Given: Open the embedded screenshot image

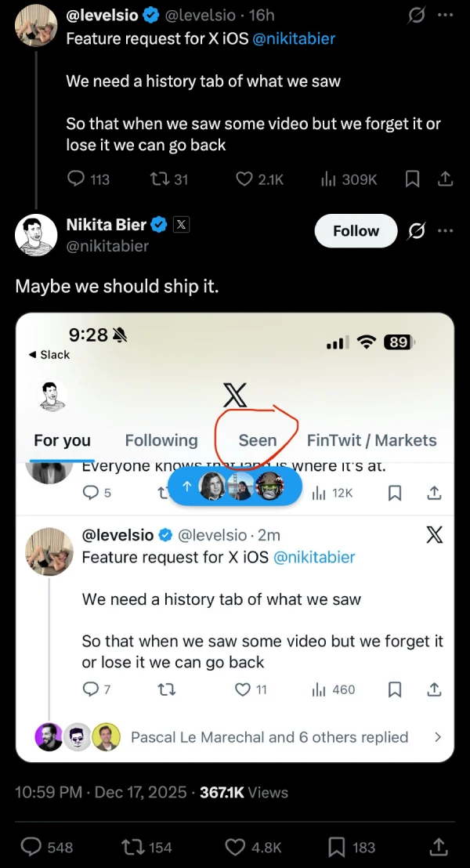Looking at the screenshot, I should click(x=235, y=537).
